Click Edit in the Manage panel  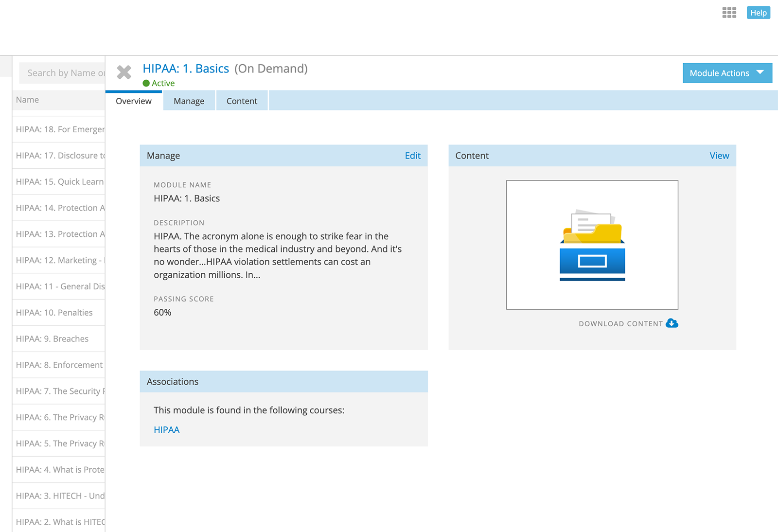(x=413, y=156)
